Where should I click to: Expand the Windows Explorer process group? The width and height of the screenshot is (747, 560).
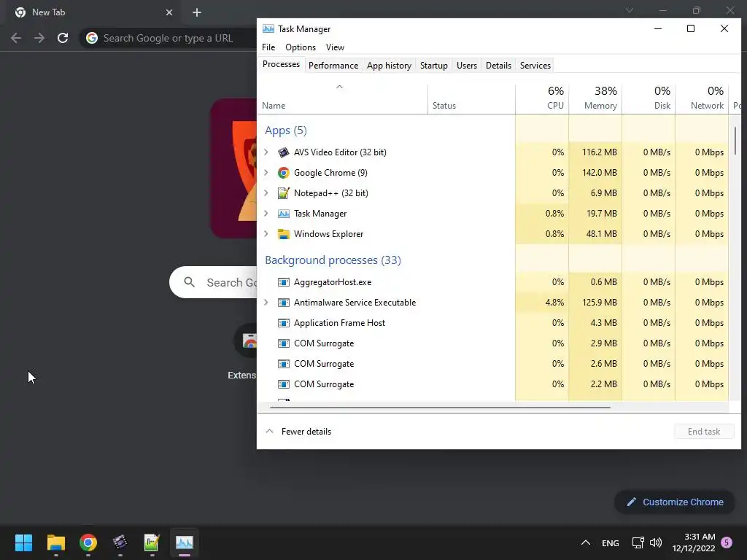click(266, 234)
